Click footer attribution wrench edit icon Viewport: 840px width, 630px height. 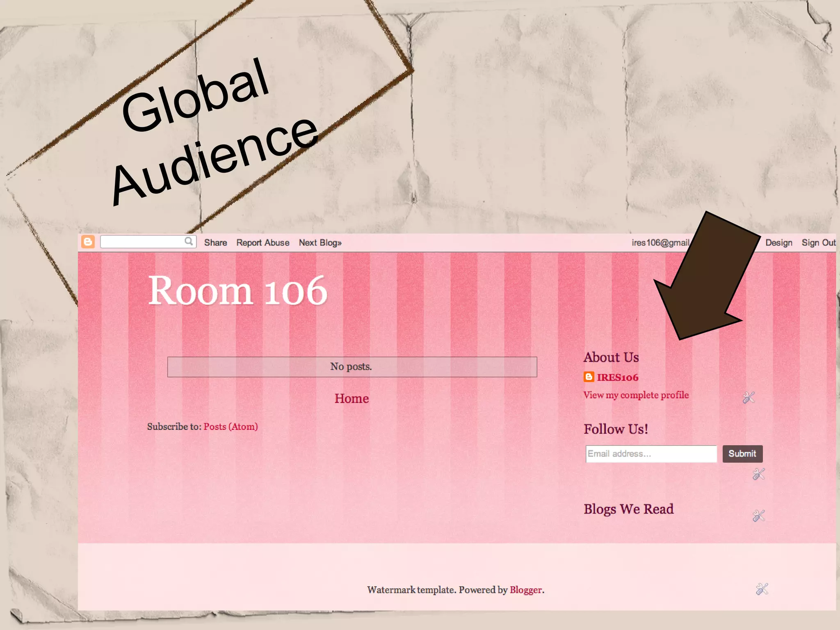[762, 589]
